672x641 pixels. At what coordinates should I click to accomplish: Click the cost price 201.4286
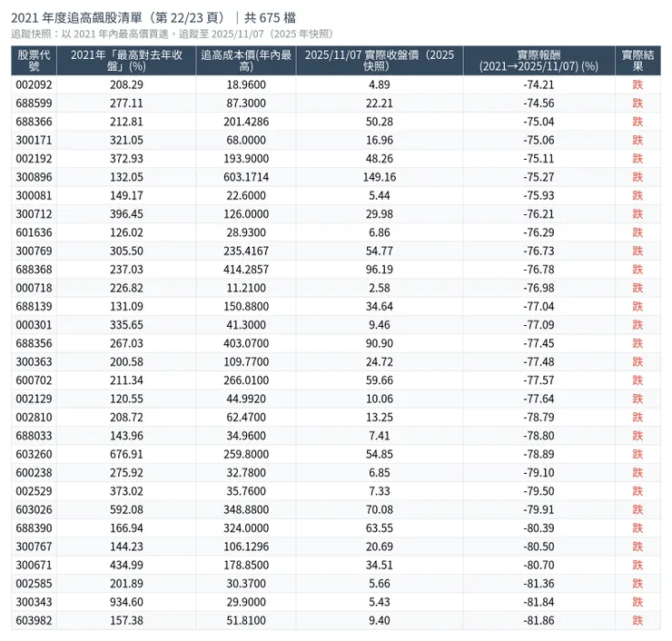[x=246, y=122]
